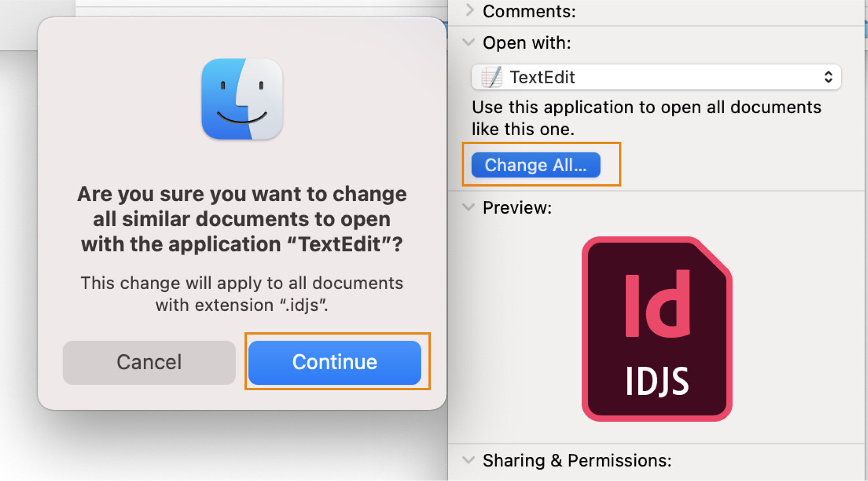Image resolution: width=868 pixels, height=481 pixels.
Task: Click the 'Are you sure' dialog heading
Action: coord(242,219)
